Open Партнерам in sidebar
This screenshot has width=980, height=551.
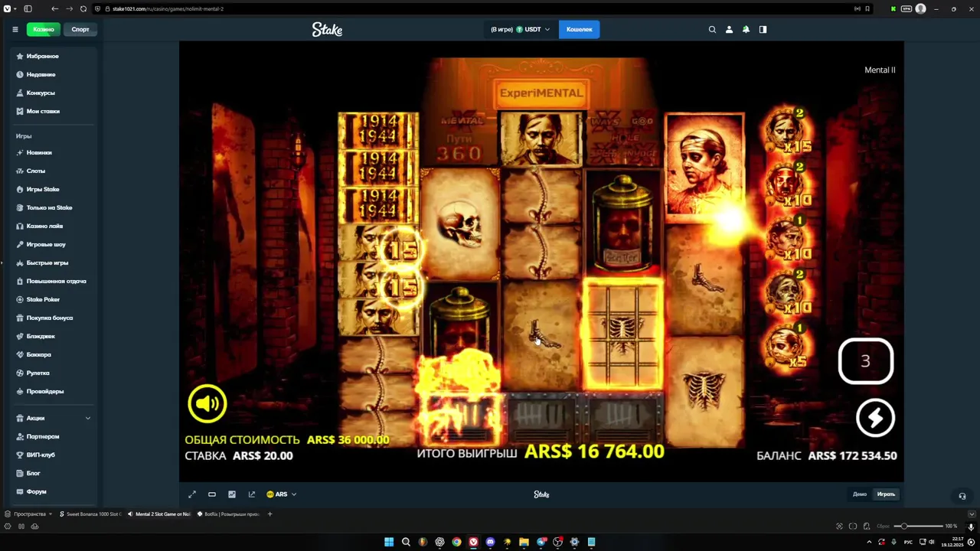54,436
